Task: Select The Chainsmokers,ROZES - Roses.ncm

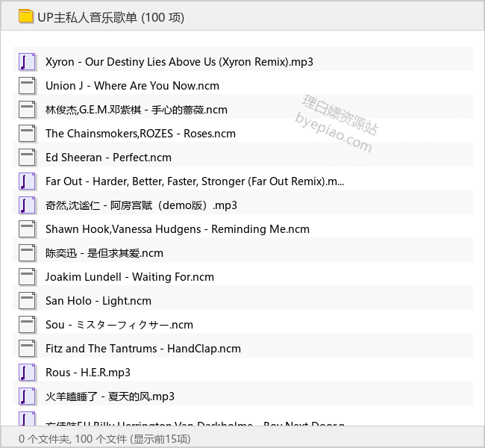Action: (x=140, y=134)
